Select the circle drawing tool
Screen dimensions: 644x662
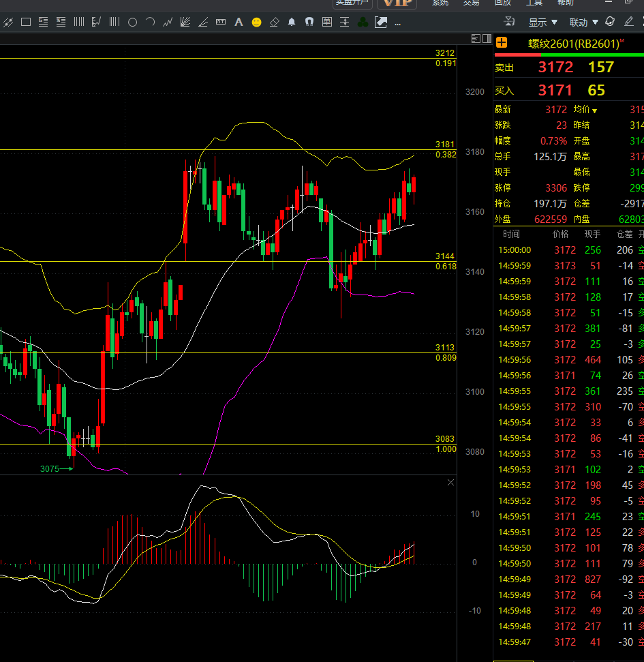pyautogui.click(x=132, y=22)
